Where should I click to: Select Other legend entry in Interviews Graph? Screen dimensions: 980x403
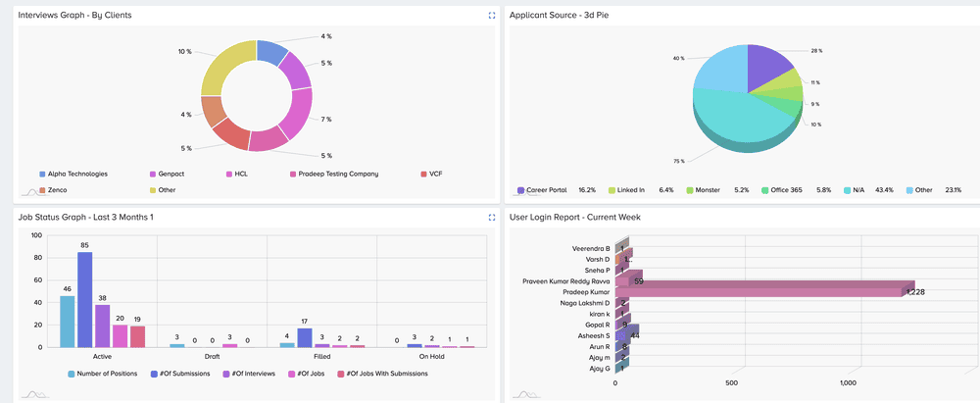point(162,189)
